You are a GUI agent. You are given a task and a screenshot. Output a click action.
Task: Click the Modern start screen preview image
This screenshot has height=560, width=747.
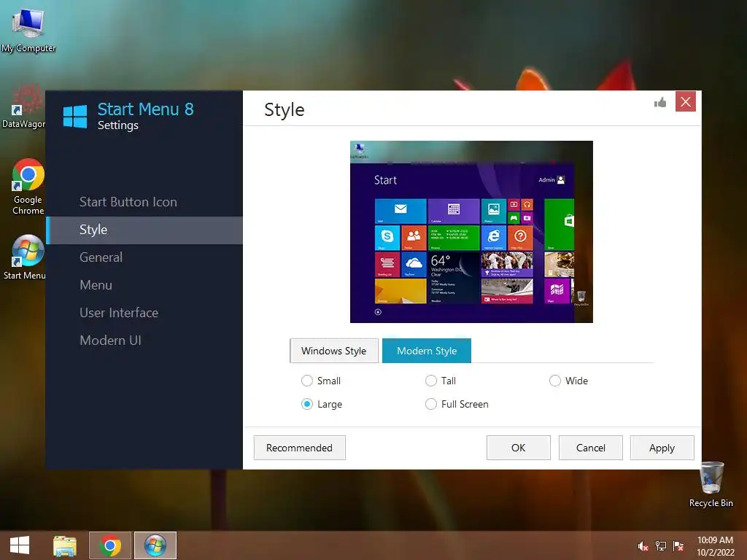coord(471,231)
